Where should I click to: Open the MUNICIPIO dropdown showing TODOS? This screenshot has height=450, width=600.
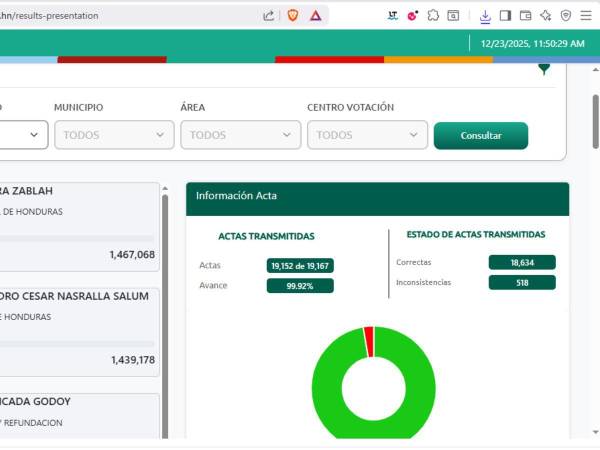pyautogui.click(x=114, y=135)
